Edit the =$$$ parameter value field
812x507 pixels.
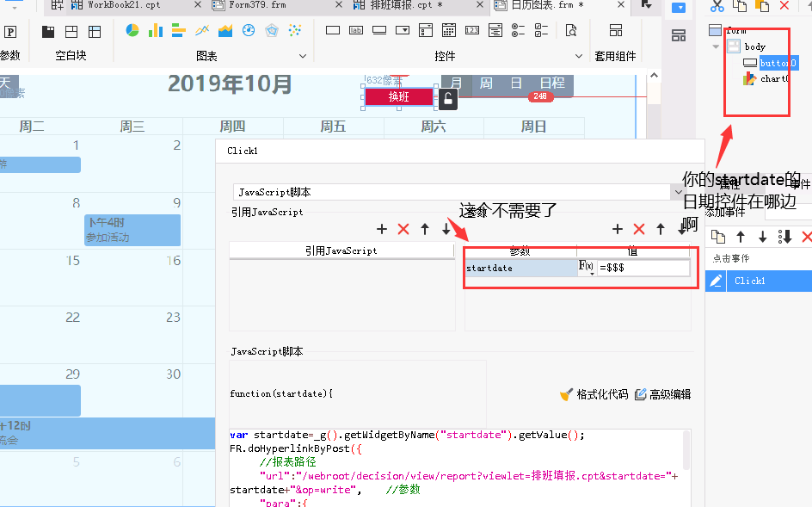tap(643, 268)
